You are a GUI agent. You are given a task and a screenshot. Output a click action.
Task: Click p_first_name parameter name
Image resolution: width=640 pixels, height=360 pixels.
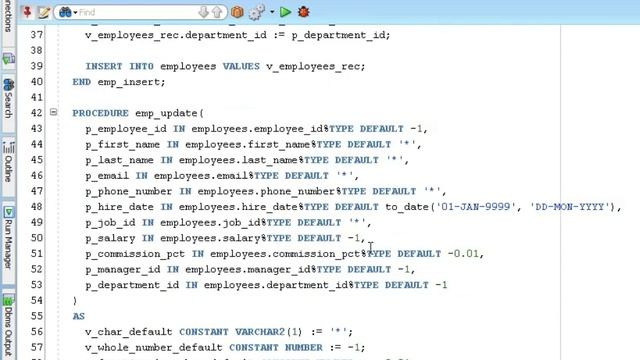point(122,144)
